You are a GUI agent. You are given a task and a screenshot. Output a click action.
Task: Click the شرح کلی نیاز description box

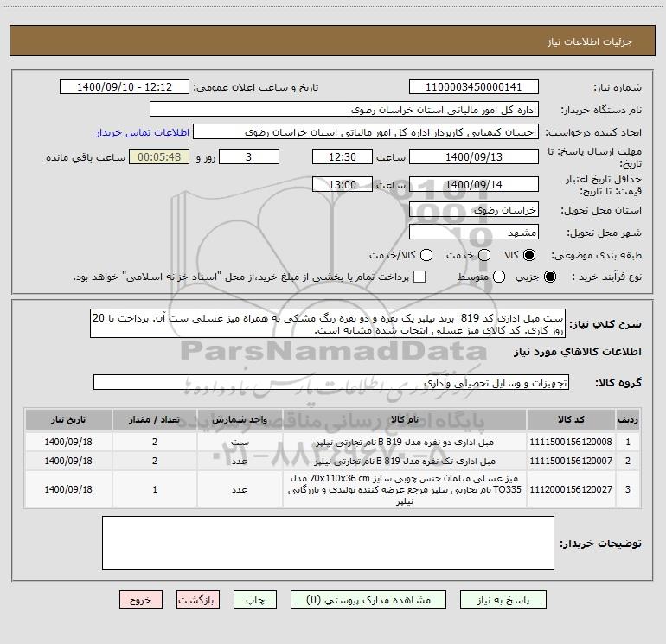point(328,323)
